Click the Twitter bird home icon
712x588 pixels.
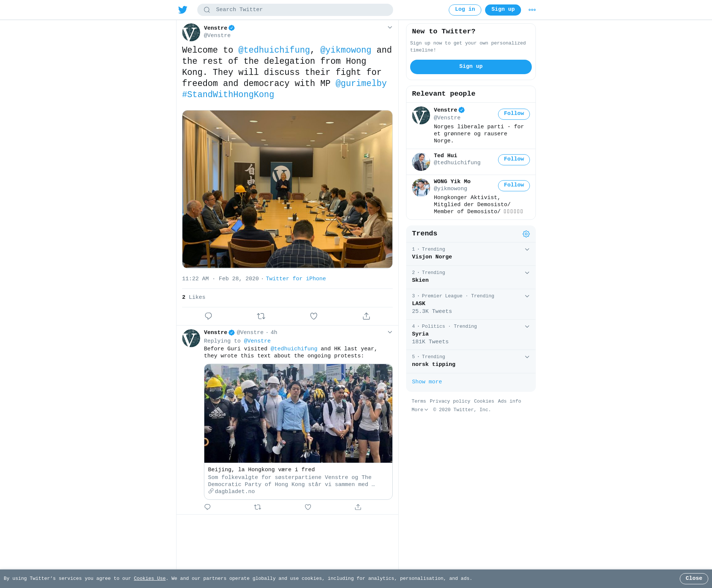182,10
